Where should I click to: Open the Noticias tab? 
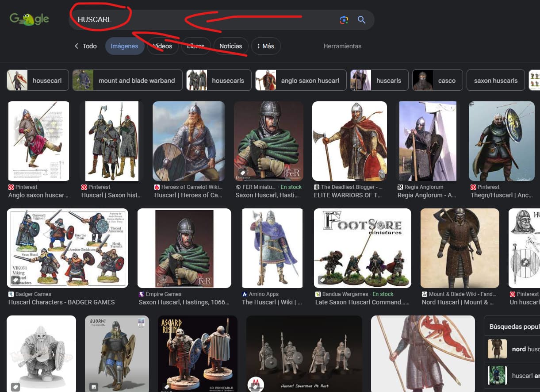pyautogui.click(x=230, y=46)
